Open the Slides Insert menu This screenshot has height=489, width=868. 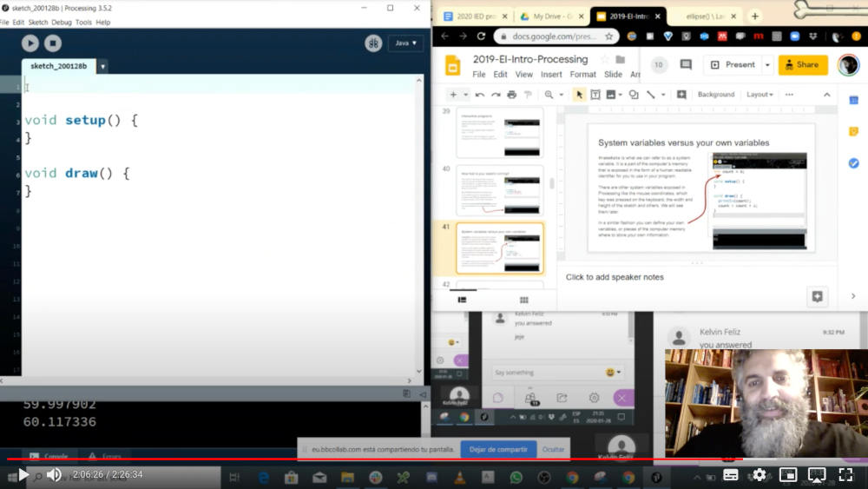551,74
